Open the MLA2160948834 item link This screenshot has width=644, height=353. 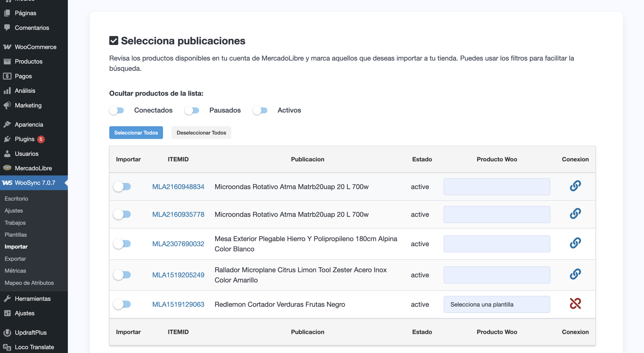[x=178, y=187]
